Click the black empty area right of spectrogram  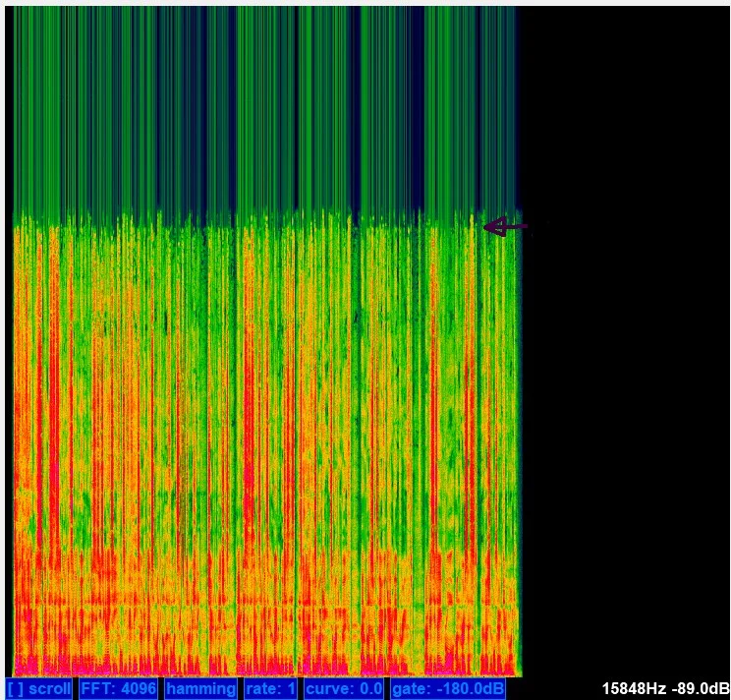[624, 344]
